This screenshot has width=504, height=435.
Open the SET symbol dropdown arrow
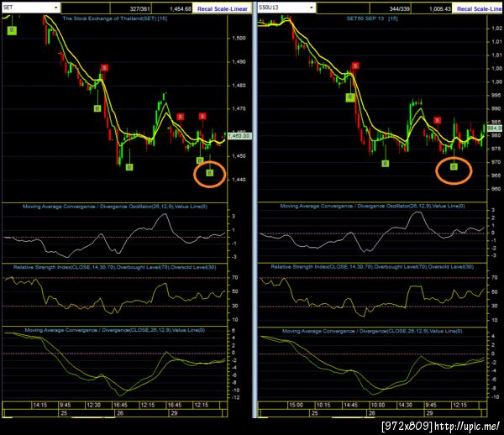coord(55,8)
